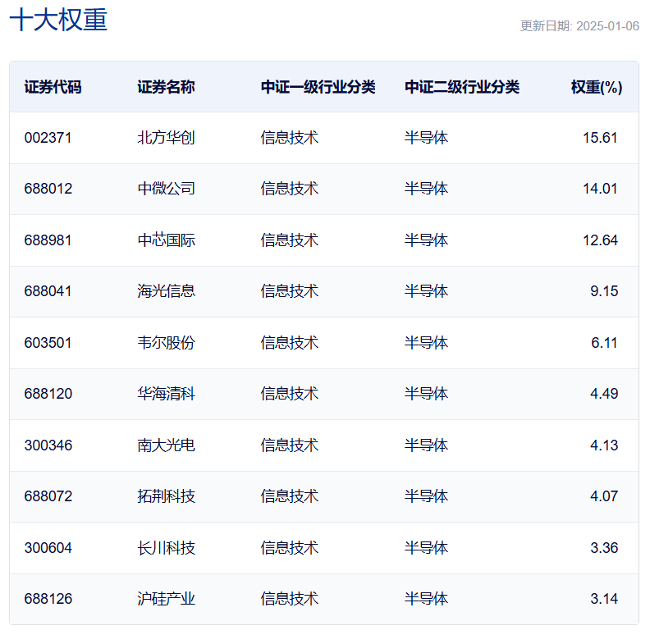
Task: Click the 15.61 weight value
Action: click(600, 138)
